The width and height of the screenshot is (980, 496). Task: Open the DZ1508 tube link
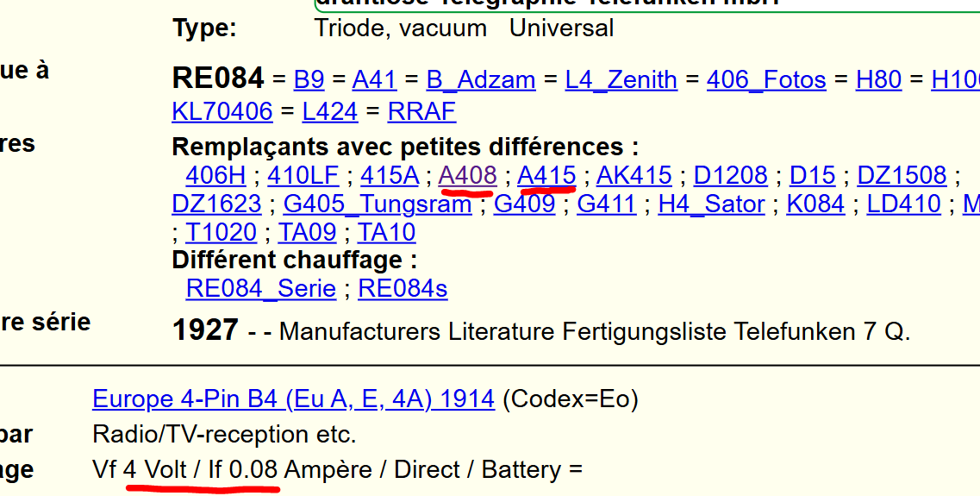click(x=902, y=175)
